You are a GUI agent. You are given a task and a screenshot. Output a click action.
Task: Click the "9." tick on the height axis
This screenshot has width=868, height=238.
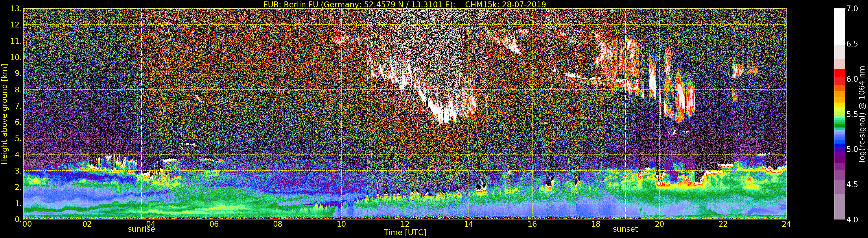tap(18, 73)
